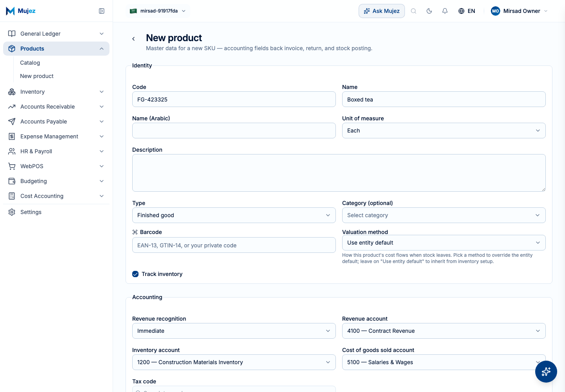The width and height of the screenshot is (565, 392).
Task: Switch language via EN button
Action: pyautogui.click(x=467, y=11)
